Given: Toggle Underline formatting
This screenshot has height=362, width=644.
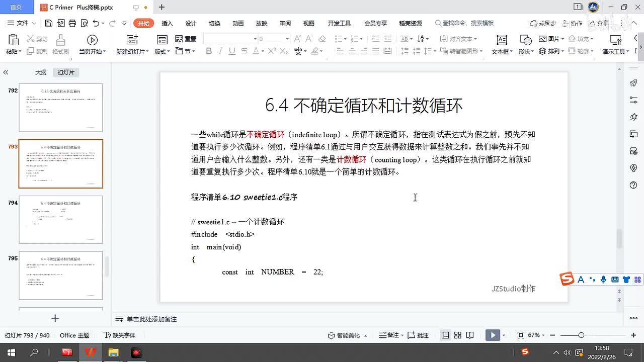Looking at the screenshot, I should point(232,51).
